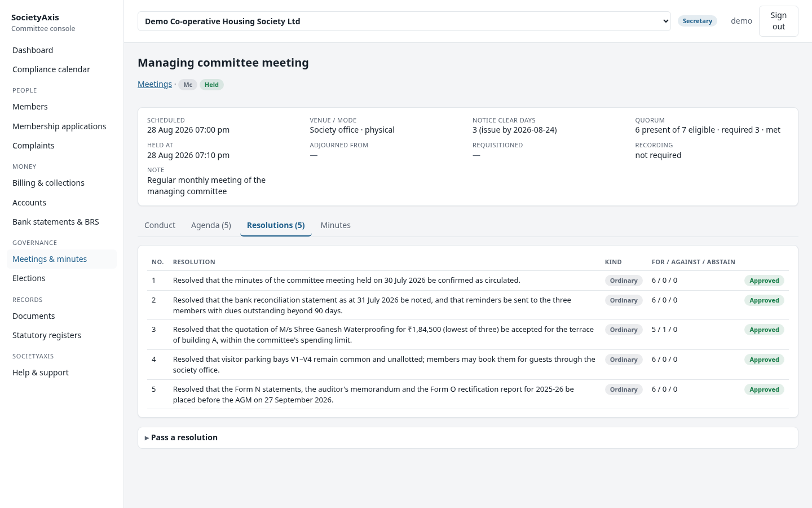Open Complaints from the sidebar
This screenshot has height=508, width=812.
62,146
